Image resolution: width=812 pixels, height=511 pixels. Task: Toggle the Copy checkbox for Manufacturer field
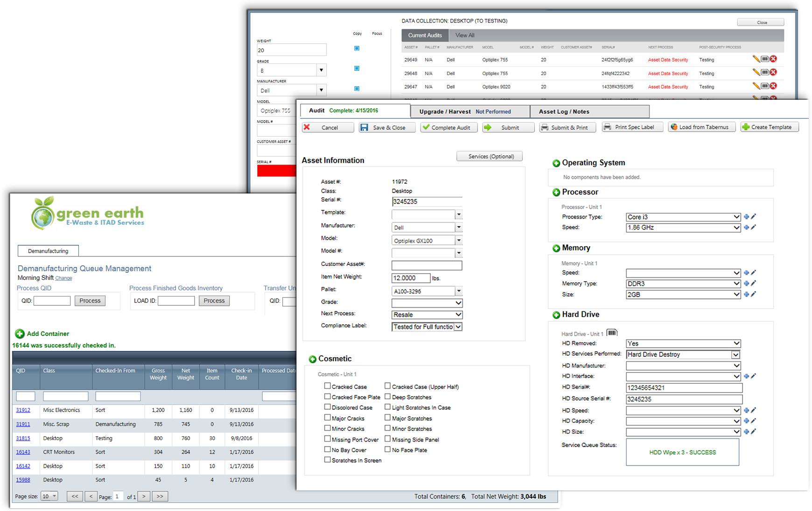pos(357,89)
